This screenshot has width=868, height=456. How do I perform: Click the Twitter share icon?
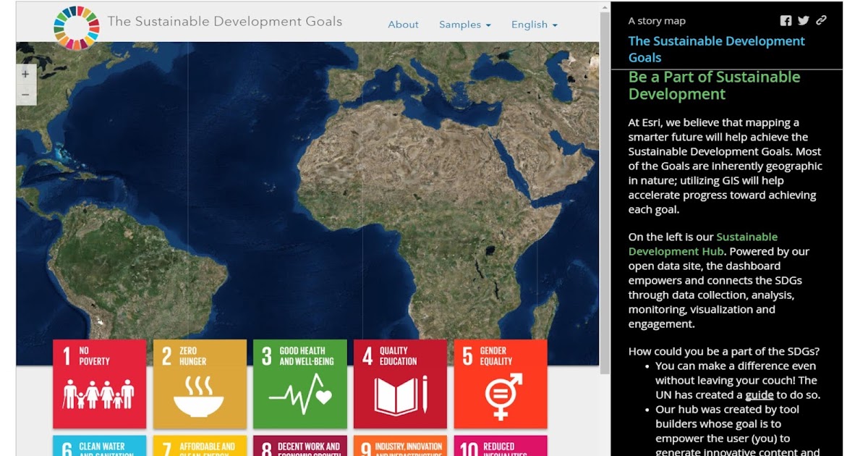coord(803,20)
